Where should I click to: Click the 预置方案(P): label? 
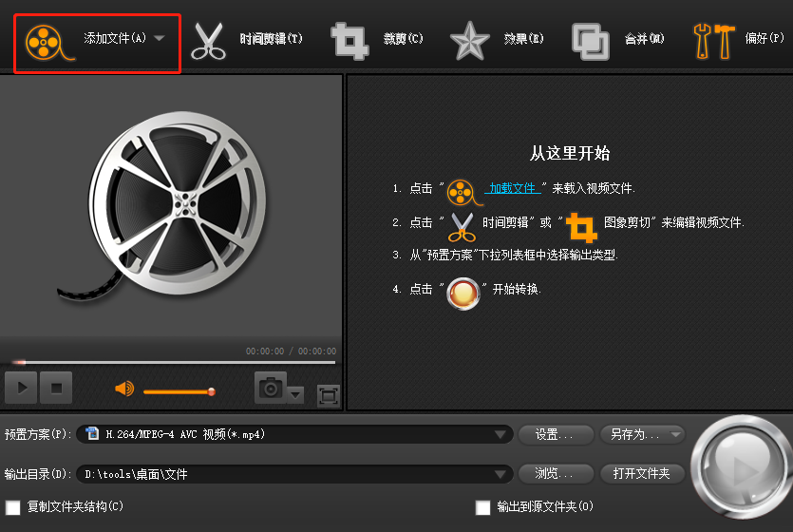[x=38, y=434]
